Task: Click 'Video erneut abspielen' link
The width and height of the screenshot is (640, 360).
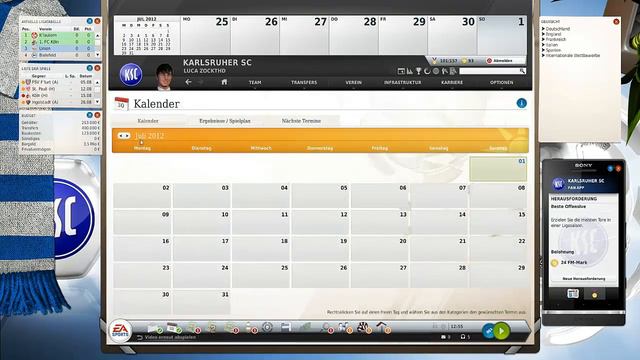Action: click(170, 338)
